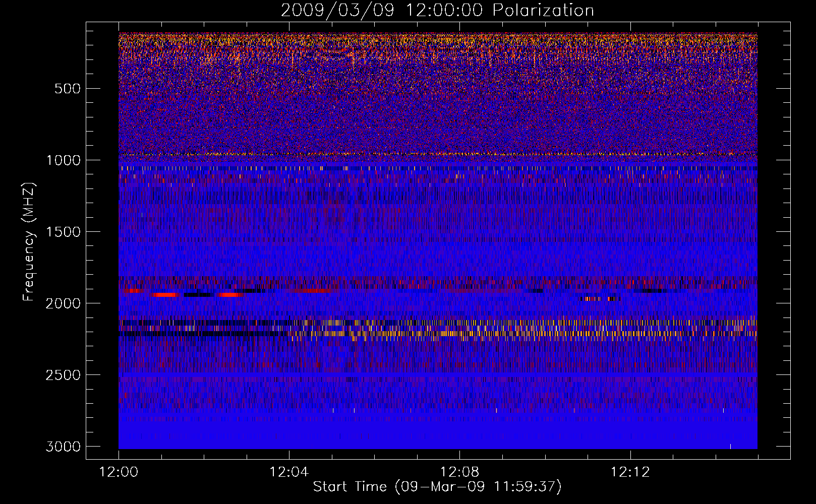Screen dimensions: 816x504
Task: Select the 1500 frequency tick label
Action: [63, 232]
